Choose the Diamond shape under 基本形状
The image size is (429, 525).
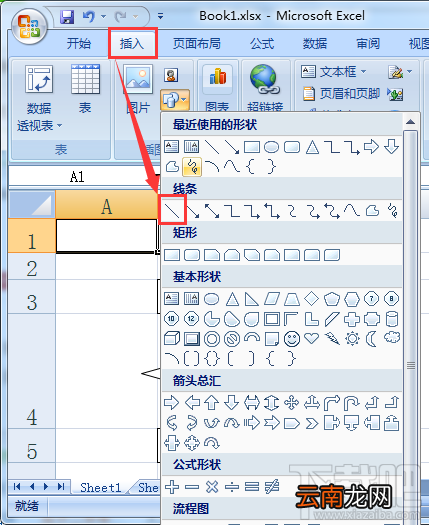pos(312,298)
